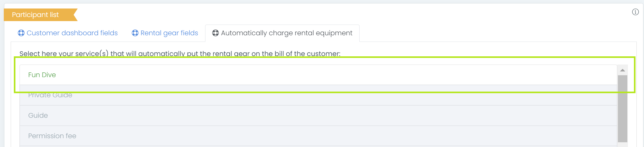644x147 pixels.
Task: Open the Customer dashboard fields tab
Action: click(72, 33)
